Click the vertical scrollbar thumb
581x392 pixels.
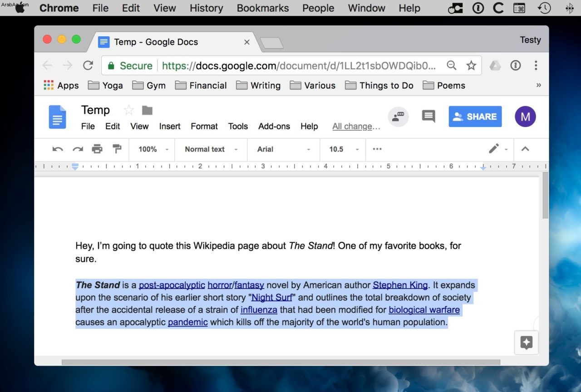(545, 195)
